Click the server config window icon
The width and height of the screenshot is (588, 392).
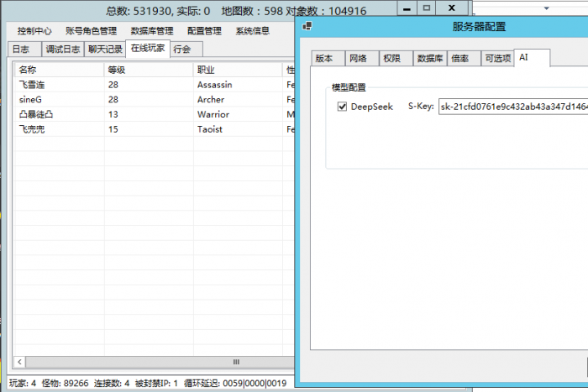pyautogui.click(x=307, y=26)
